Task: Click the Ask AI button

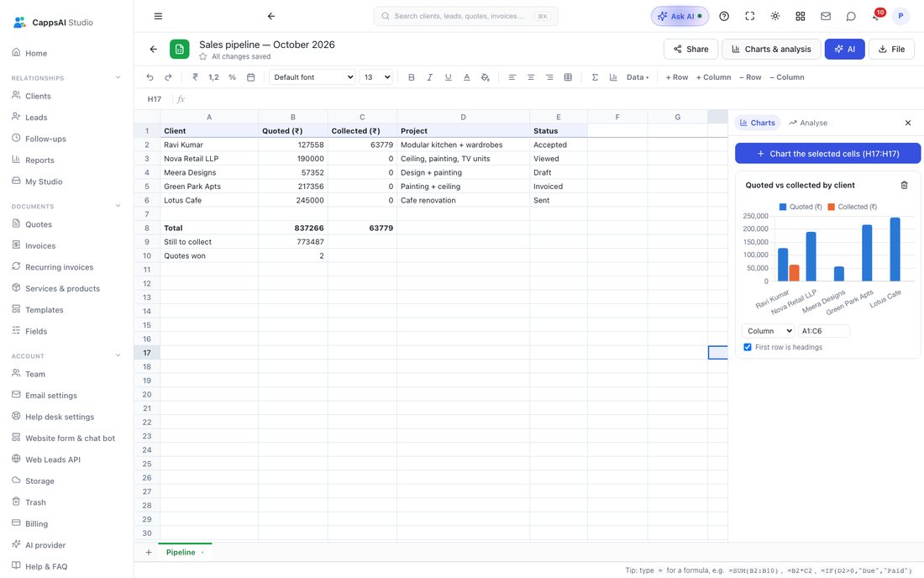Action: click(x=680, y=17)
